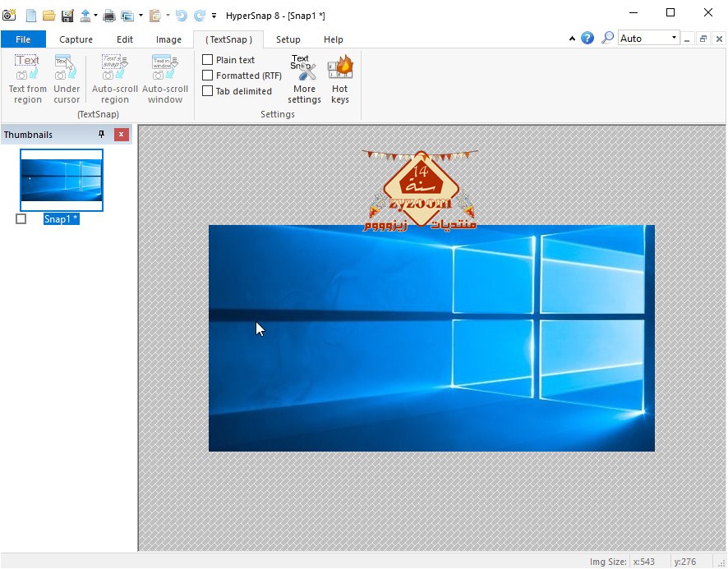Switch to the Edit ribbon tab
This screenshot has height=569, width=728.
coord(124,39)
